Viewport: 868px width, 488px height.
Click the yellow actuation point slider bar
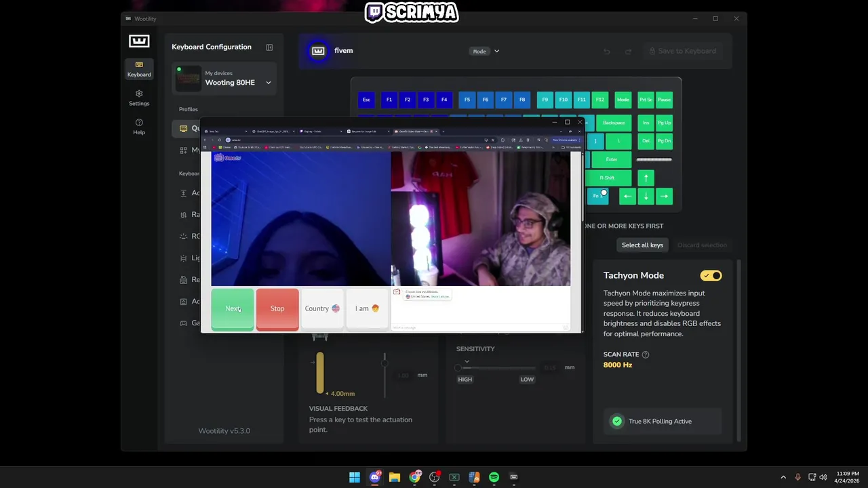319,371
